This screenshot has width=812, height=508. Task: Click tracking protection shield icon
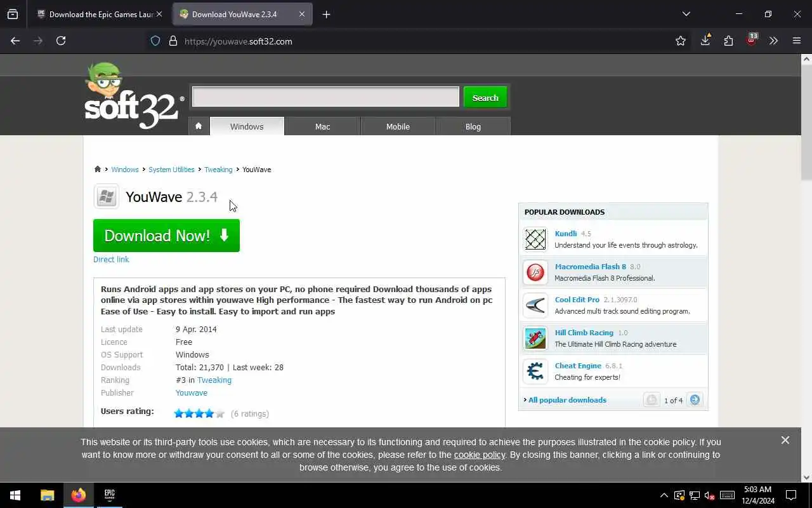coord(155,41)
